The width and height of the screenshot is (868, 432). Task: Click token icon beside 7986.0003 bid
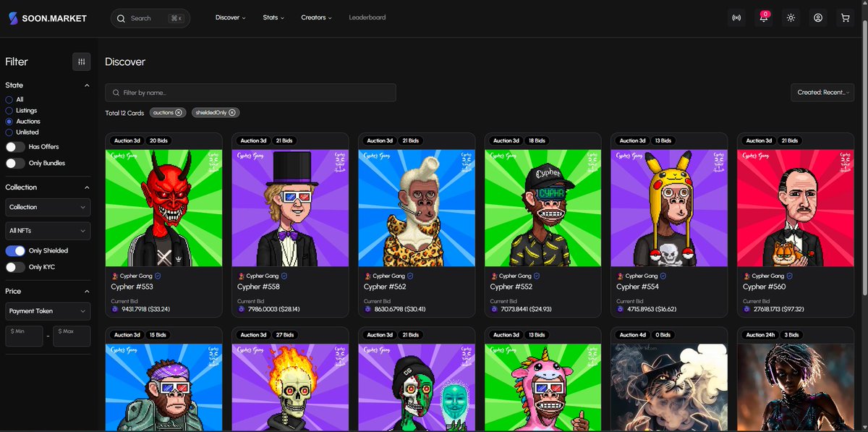click(x=242, y=309)
